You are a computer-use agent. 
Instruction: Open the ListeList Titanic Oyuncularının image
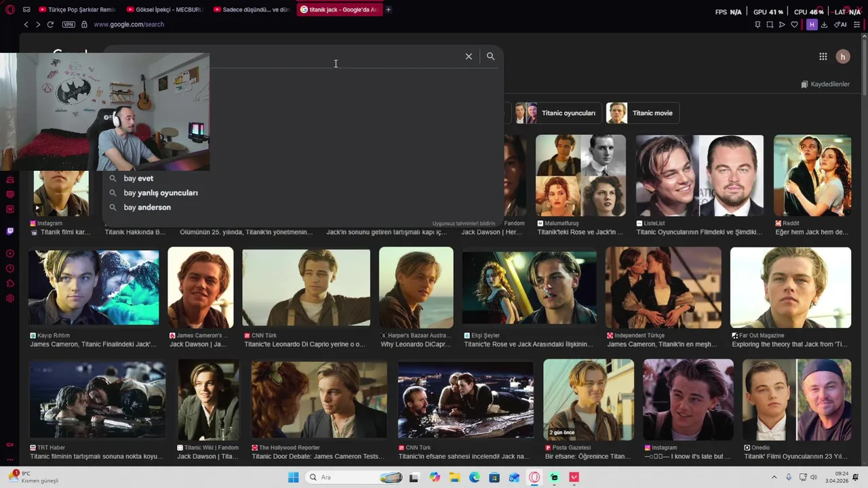coord(700,176)
